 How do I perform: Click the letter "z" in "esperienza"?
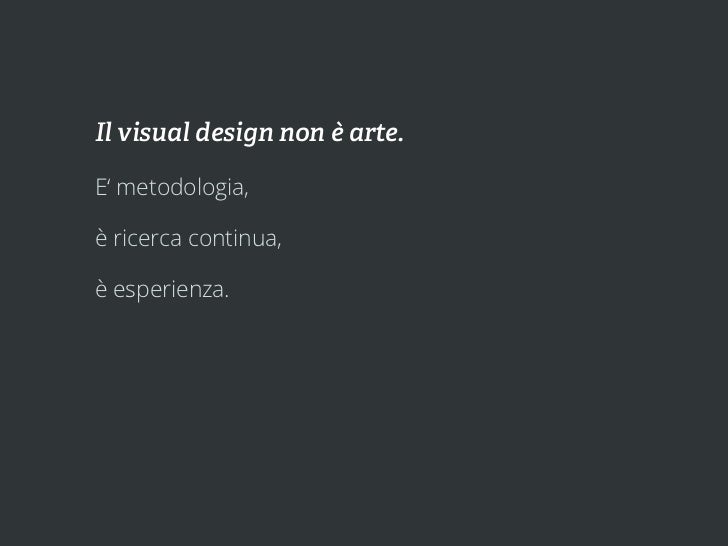coord(208,291)
